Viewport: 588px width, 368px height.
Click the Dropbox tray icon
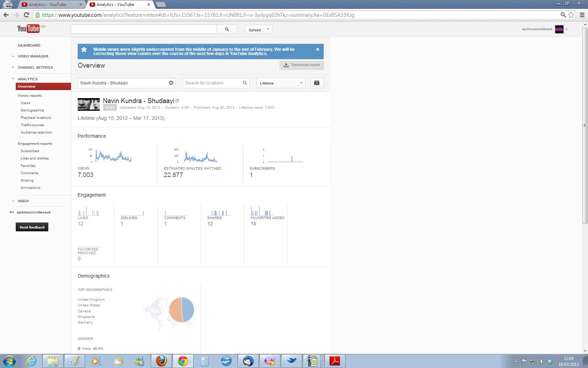tap(549, 361)
